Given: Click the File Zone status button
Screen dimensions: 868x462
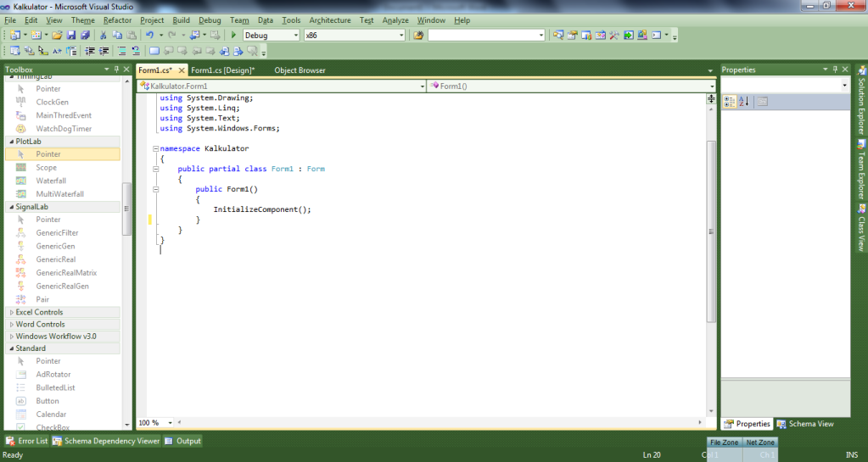Looking at the screenshot, I should point(724,443).
